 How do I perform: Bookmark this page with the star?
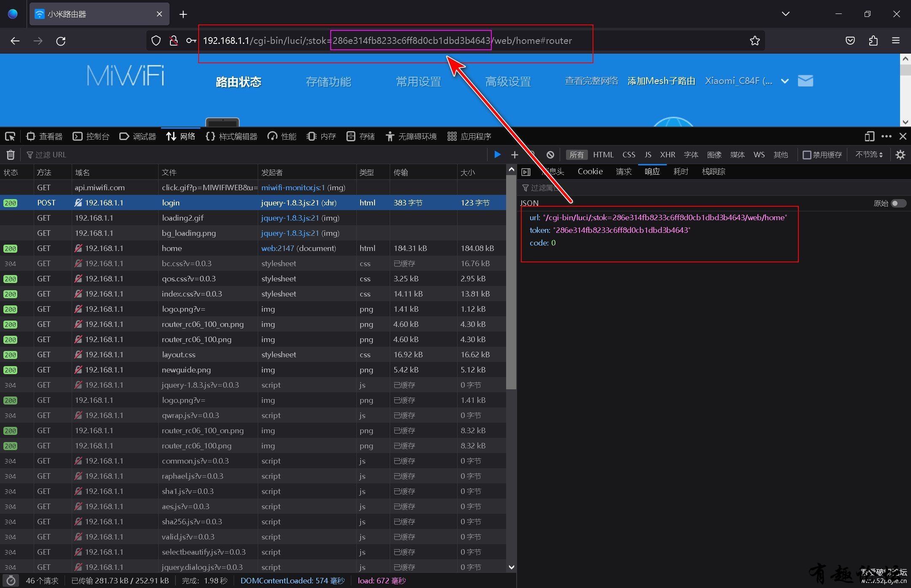tap(755, 40)
